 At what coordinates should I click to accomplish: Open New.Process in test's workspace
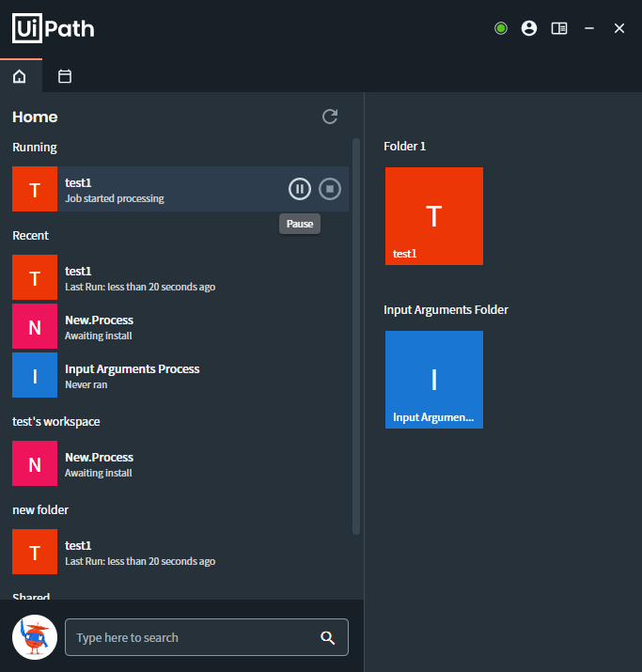[x=180, y=463]
